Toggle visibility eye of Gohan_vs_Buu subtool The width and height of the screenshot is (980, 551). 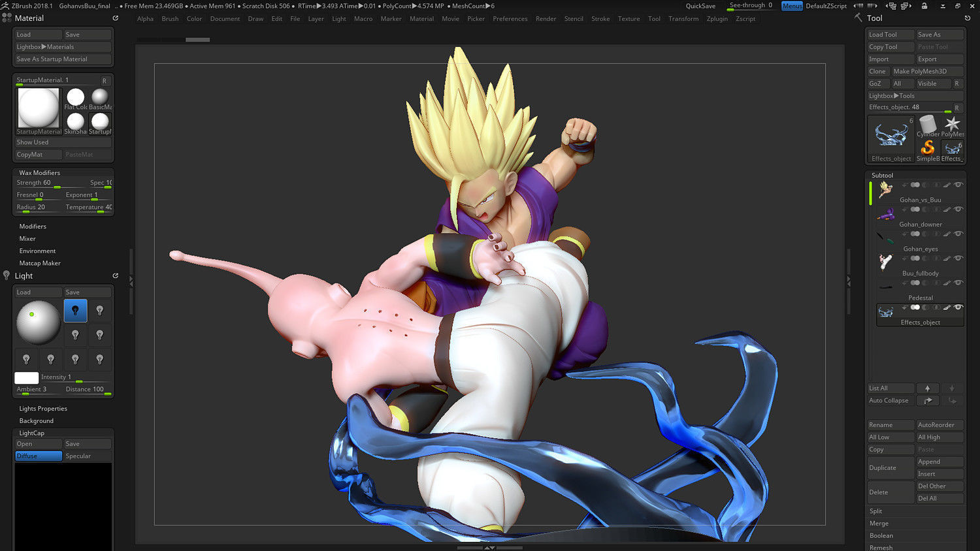coord(958,185)
